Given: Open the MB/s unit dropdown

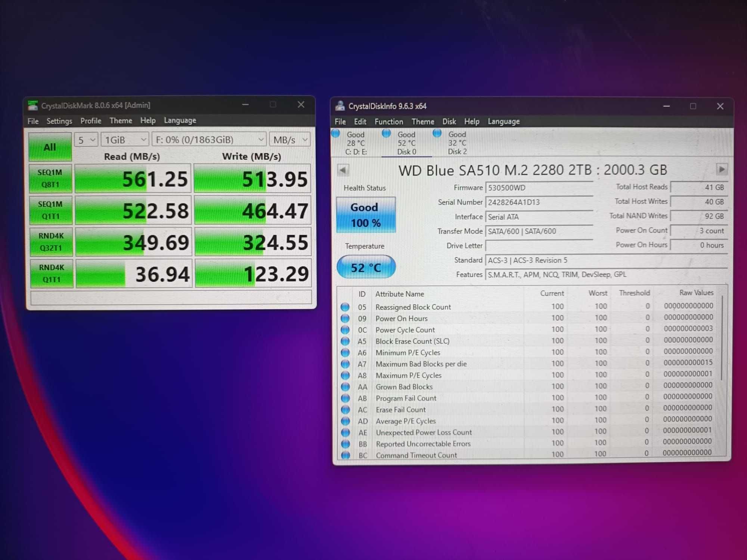Looking at the screenshot, I should pos(290,140).
